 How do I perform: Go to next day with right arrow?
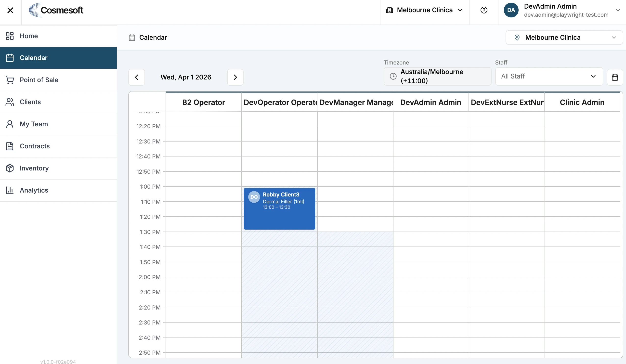(x=235, y=77)
